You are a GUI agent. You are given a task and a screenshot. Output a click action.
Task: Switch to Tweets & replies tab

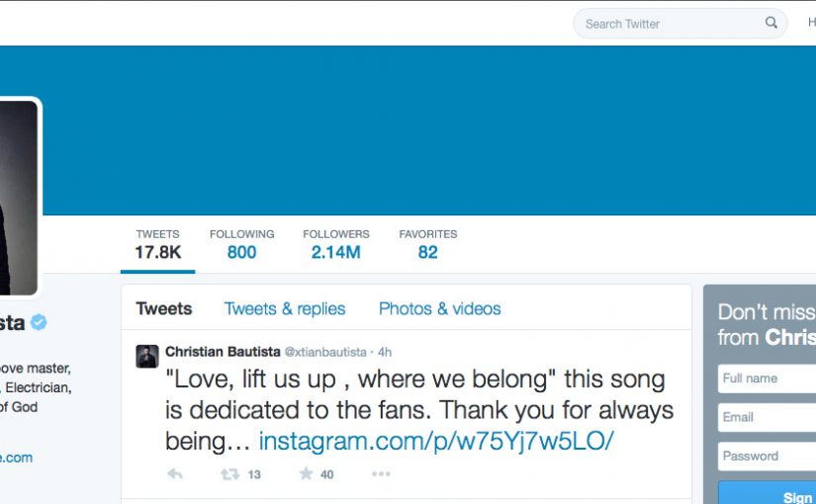pos(285,308)
